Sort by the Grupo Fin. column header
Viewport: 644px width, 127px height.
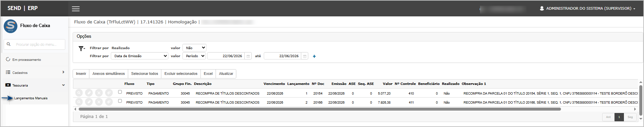(182, 84)
